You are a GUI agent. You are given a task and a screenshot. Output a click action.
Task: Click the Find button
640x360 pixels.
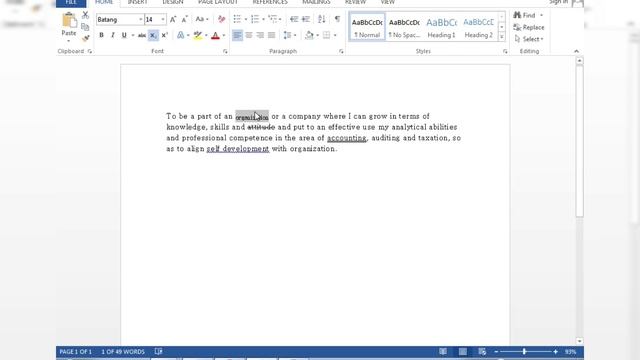point(525,15)
